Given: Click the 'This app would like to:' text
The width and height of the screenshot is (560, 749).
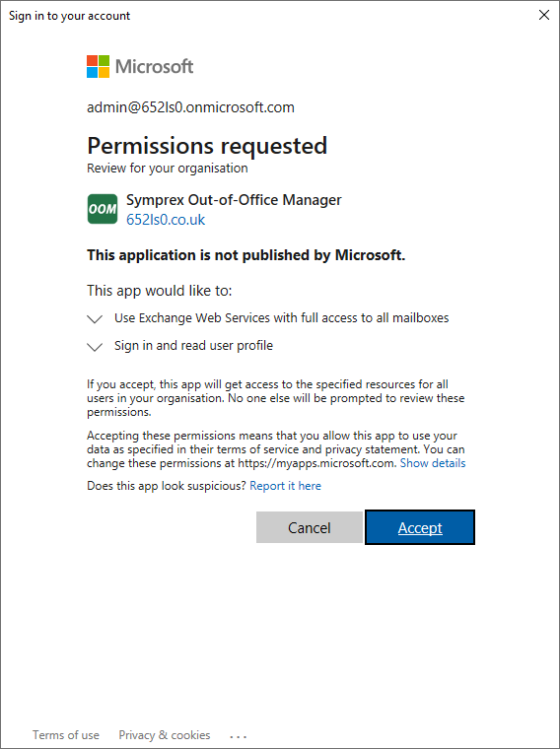Looking at the screenshot, I should tap(159, 291).
